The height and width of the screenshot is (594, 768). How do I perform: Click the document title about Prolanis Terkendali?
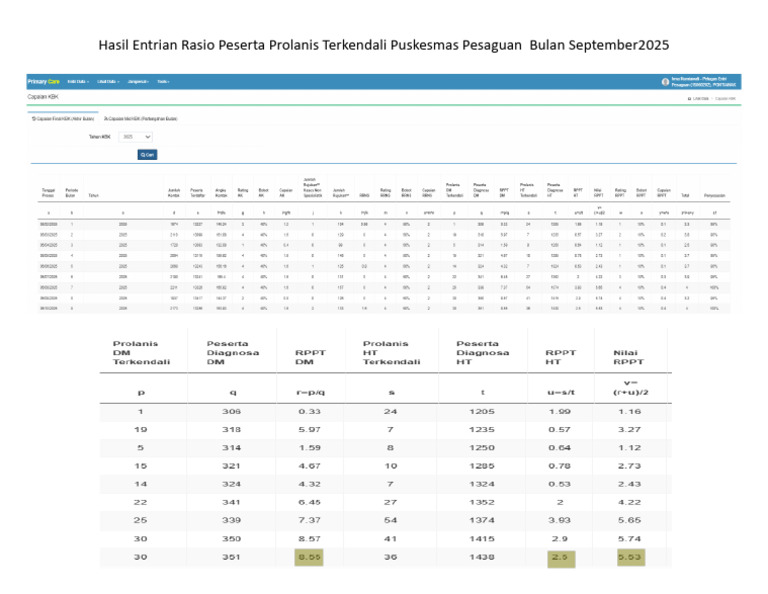(384, 45)
